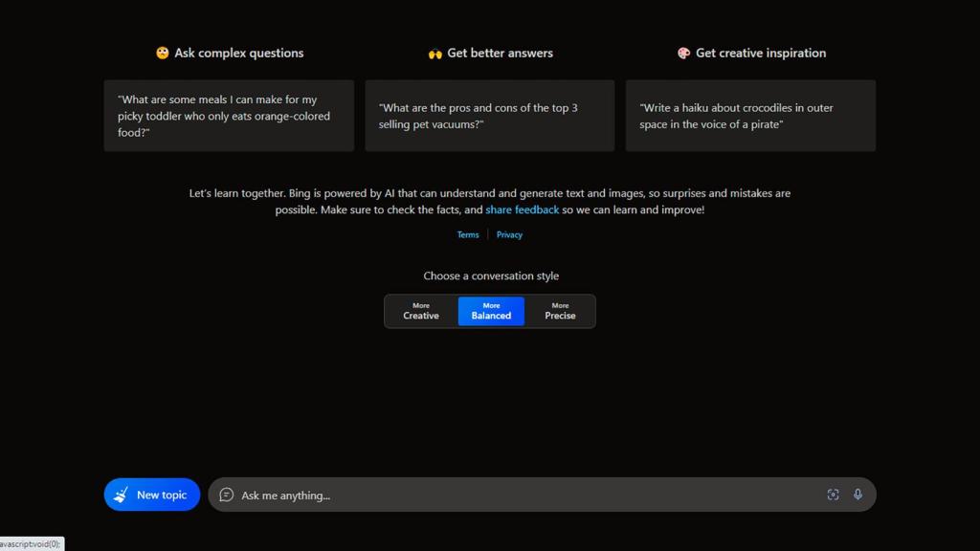Select More Balanced conversation style
The height and width of the screenshot is (551, 980).
[x=491, y=311]
